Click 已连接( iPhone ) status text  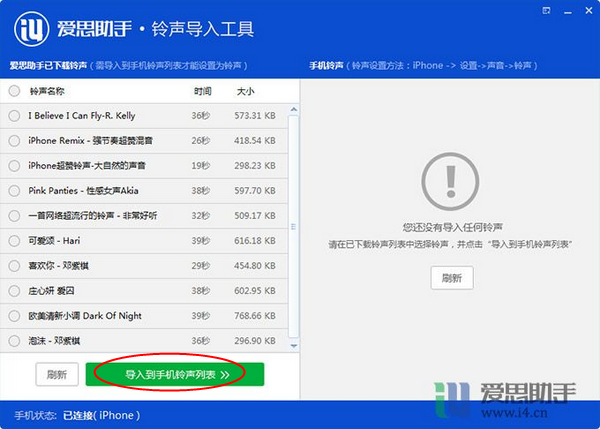pos(101,415)
